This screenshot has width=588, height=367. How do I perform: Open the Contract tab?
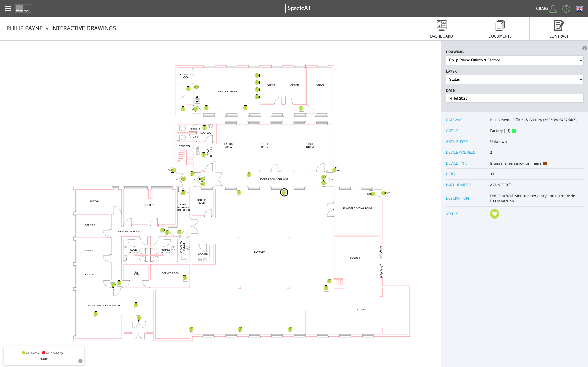click(x=559, y=29)
